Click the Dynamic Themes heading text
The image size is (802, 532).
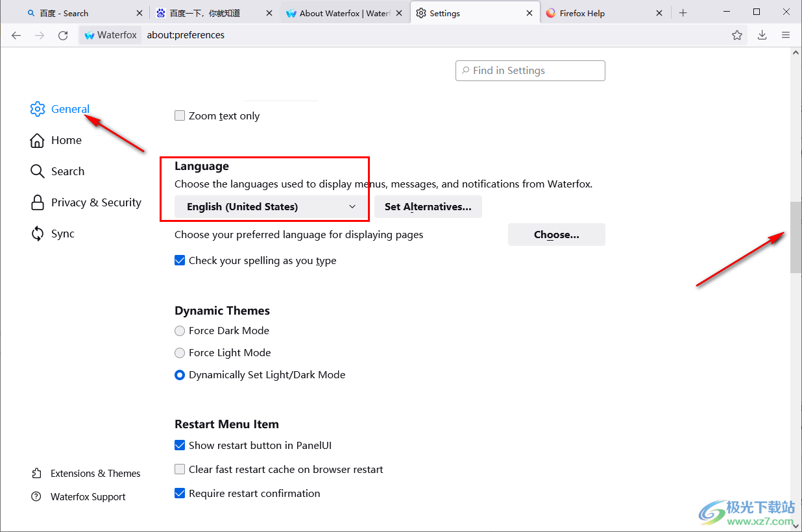[222, 311]
